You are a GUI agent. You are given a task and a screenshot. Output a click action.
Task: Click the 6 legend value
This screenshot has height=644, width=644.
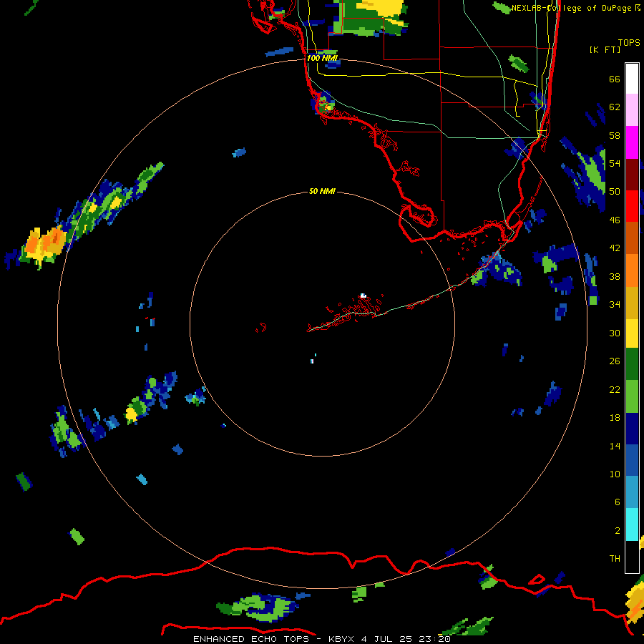[618, 502]
